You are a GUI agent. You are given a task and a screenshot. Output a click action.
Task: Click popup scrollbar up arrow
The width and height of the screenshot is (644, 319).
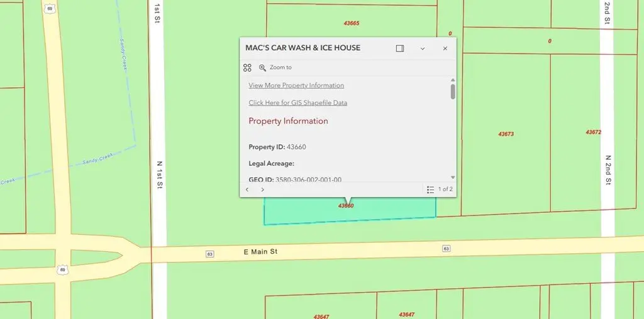(x=453, y=80)
